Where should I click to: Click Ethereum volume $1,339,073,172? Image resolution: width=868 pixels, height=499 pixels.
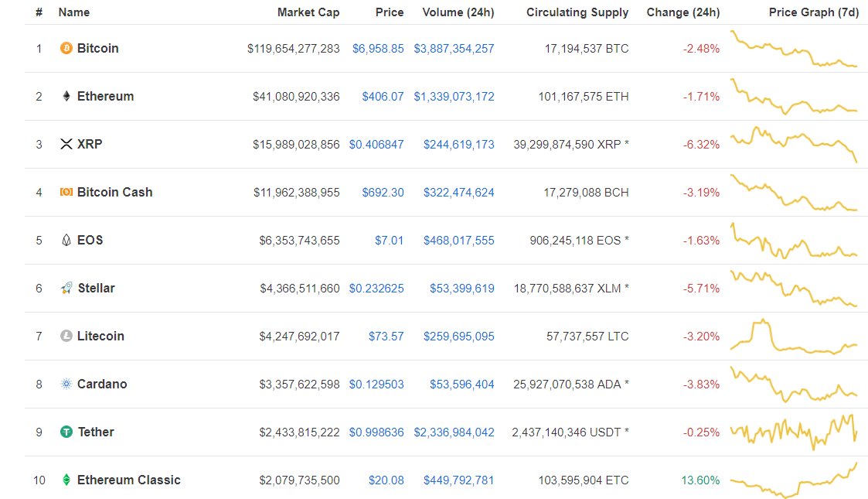coord(454,97)
